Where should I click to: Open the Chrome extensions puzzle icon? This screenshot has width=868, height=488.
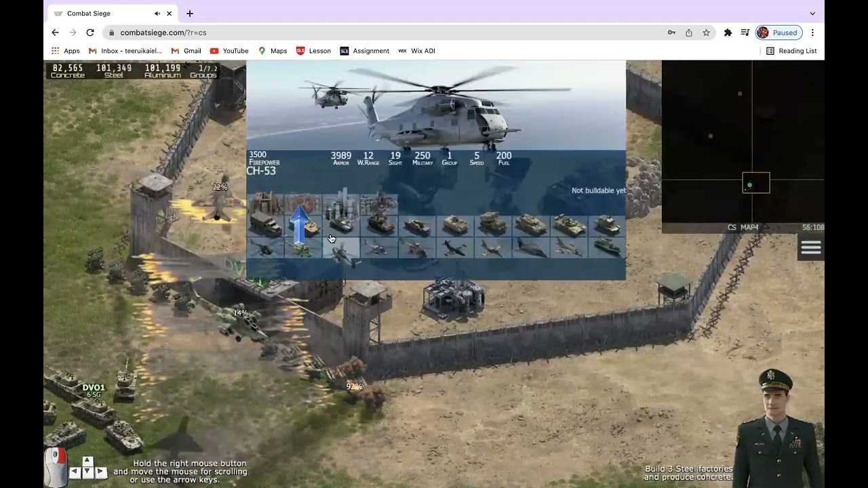728,33
